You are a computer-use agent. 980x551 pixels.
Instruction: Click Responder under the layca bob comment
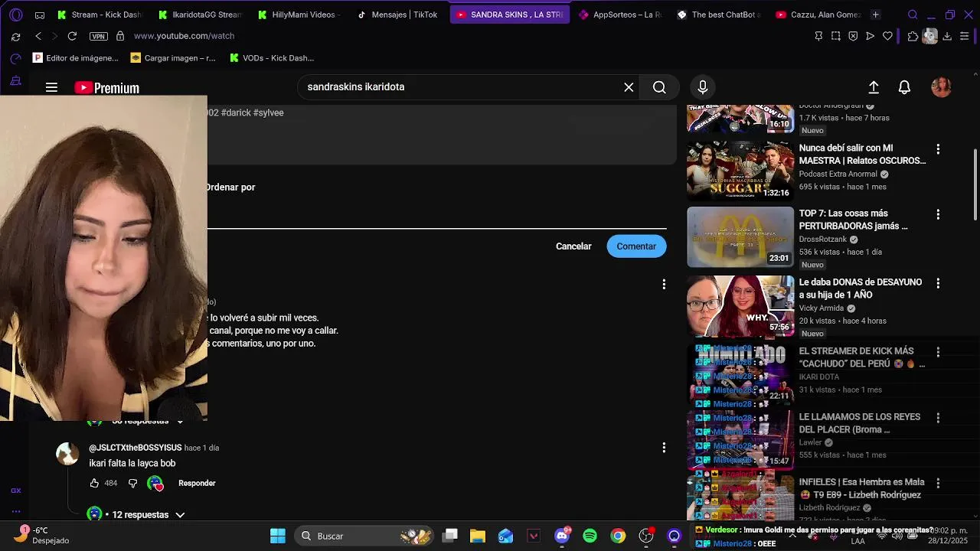(x=197, y=483)
